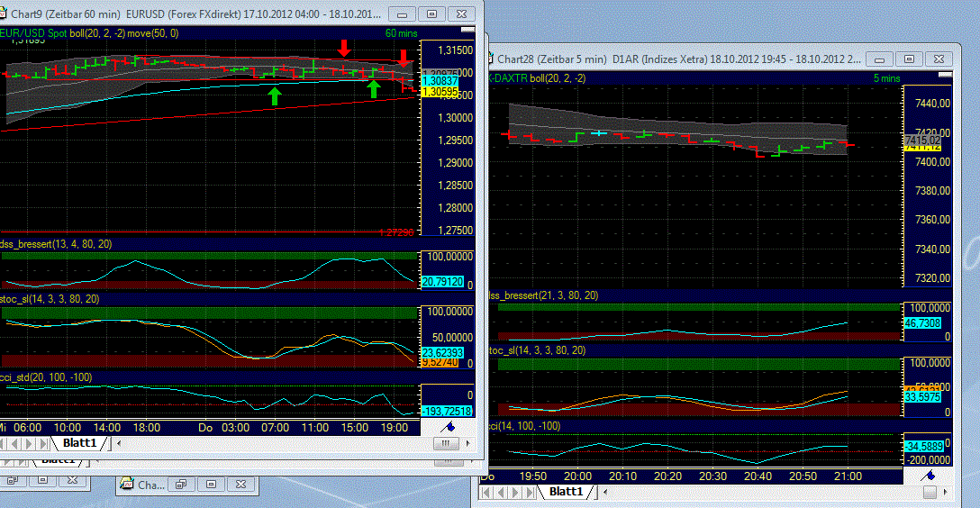The height and width of the screenshot is (508, 980).
Task: Click Chart28 horizontal scrollbar right arrow
Action: [945, 493]
